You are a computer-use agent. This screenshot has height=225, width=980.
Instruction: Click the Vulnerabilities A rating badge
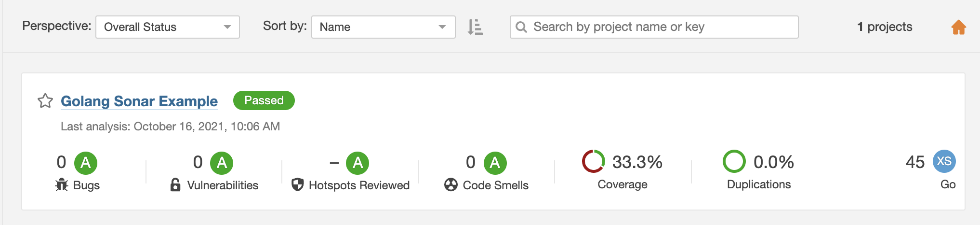[222, 163]
